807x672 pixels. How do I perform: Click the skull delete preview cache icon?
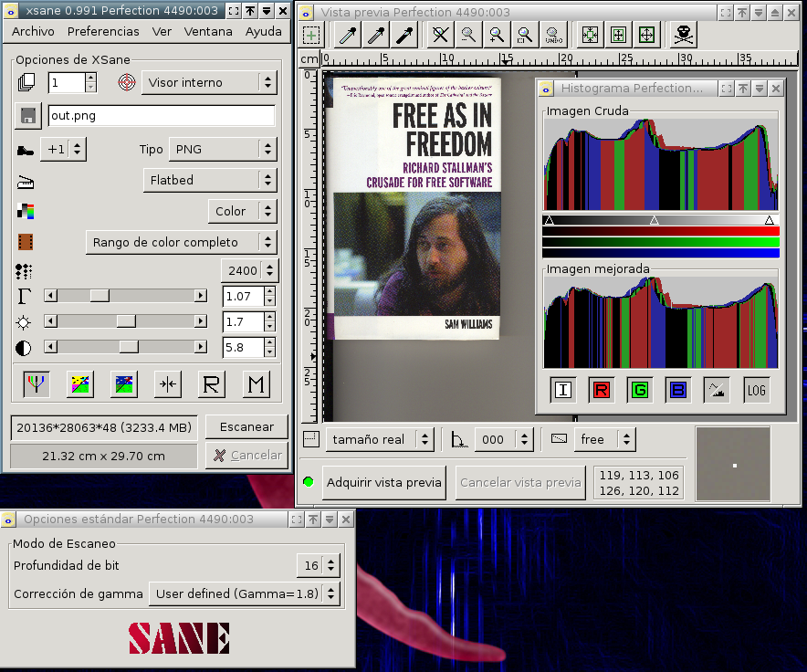pyautogui.click(x=684, y=35)
